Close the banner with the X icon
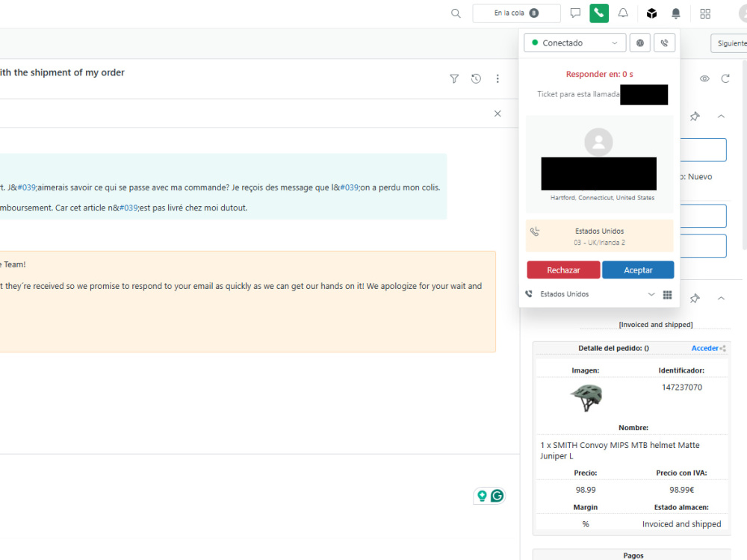Screen dimensions: 747x560 [498, 113]
